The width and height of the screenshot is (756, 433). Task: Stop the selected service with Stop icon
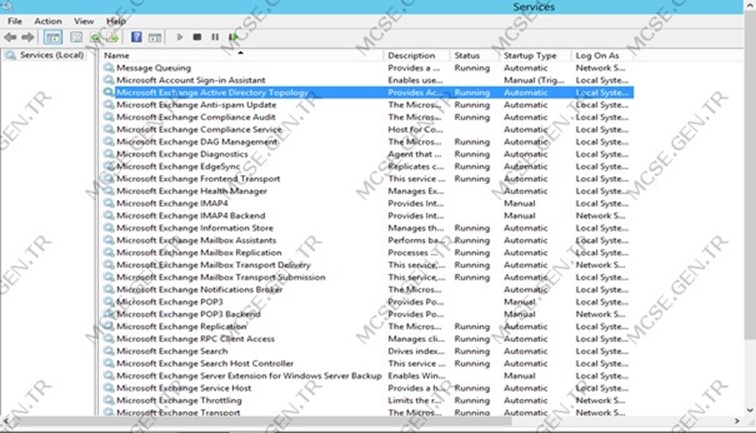pyautogui.click(x=197, y=37)
